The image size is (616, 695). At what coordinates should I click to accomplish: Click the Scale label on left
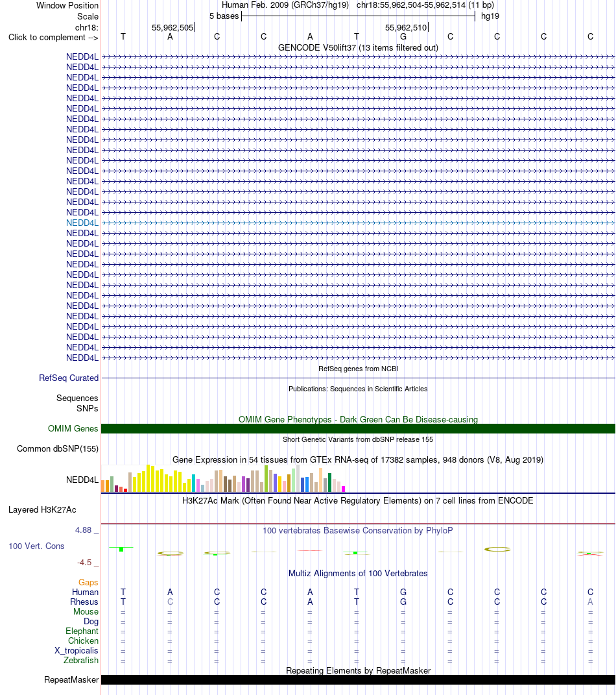click(88, 16)
